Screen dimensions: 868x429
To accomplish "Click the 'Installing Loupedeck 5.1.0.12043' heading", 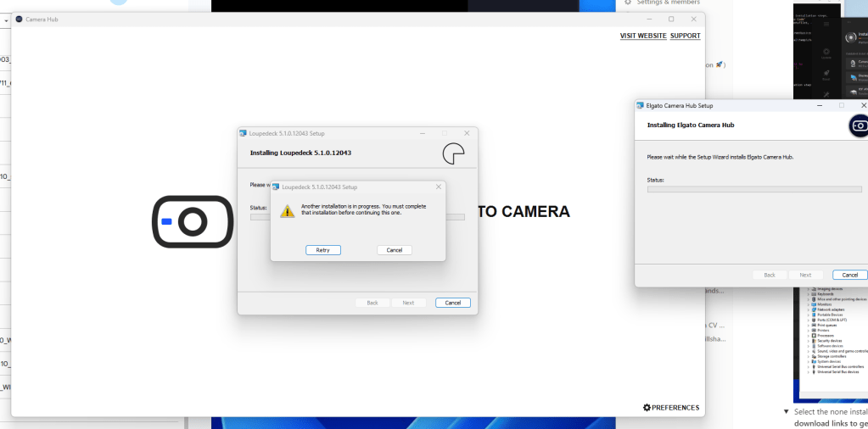I will pos(300,153).
